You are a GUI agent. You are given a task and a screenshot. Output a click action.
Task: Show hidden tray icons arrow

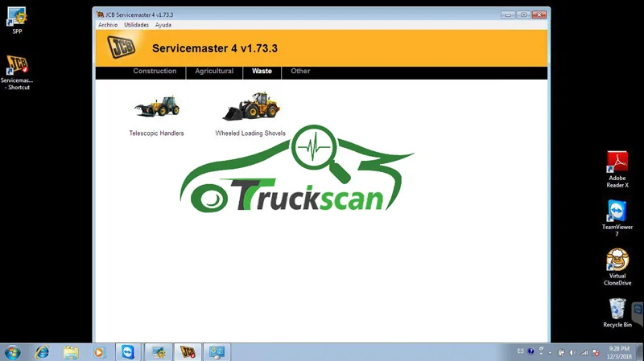pos(551,352)
